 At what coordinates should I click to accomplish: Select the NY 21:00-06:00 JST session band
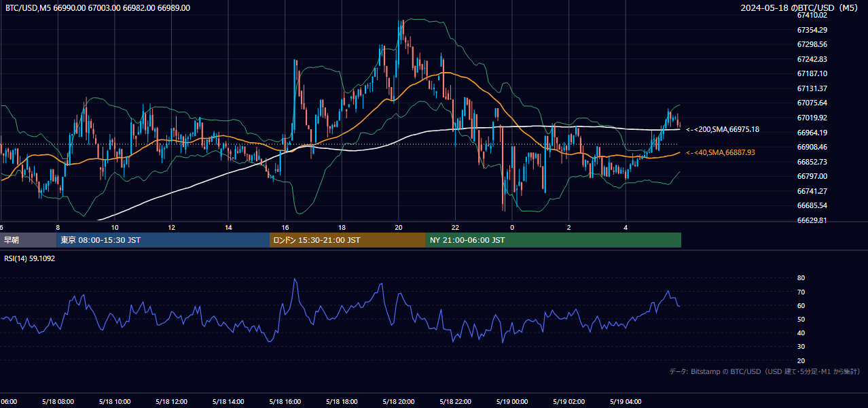[554, 240]
